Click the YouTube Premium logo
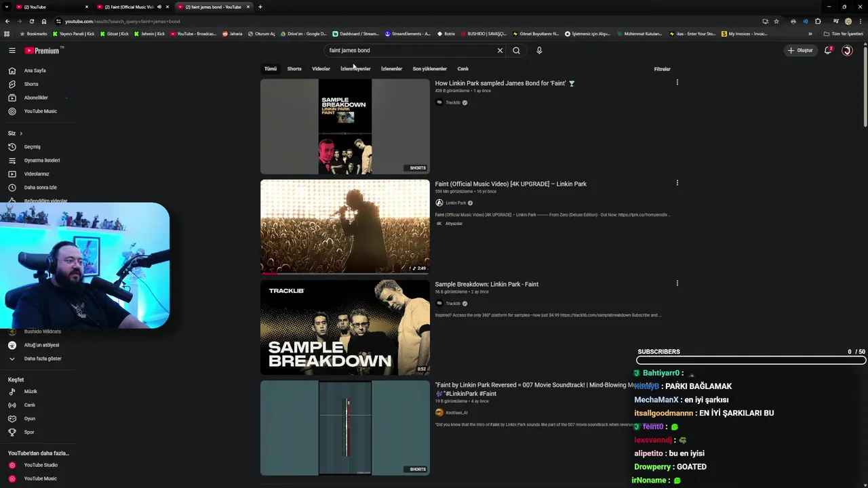Screen dimensions: 868x488 point(43,50)
